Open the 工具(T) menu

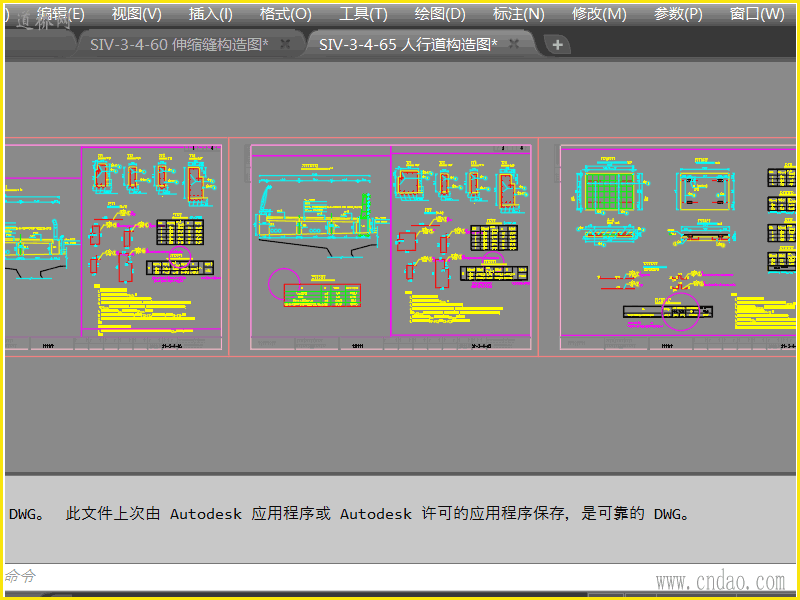tap(363, 14)
